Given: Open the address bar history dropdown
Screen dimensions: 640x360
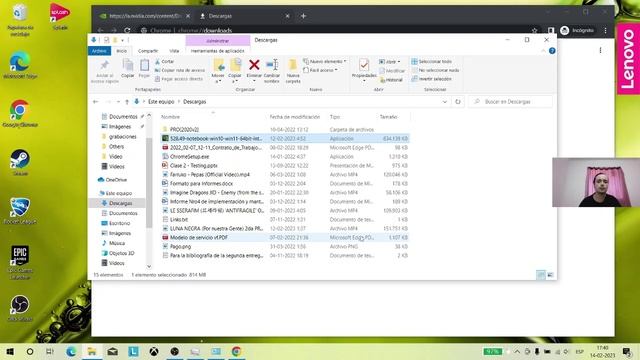Looking at the screenshot, I should [x=444, y=102].
